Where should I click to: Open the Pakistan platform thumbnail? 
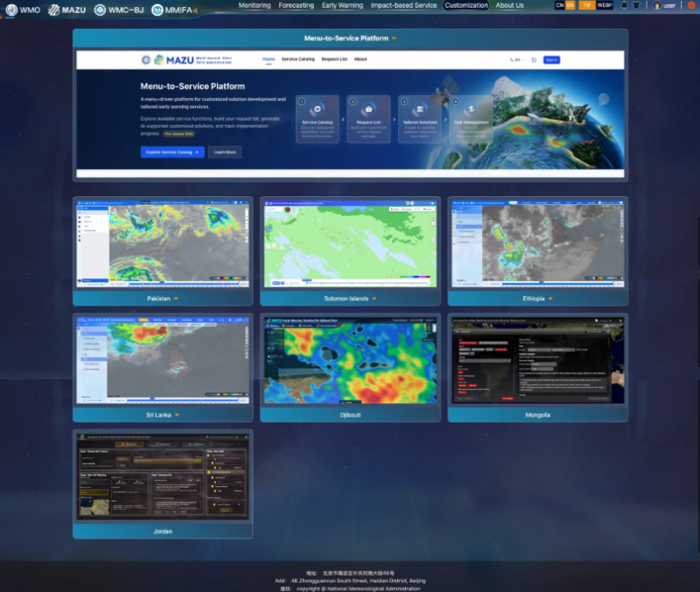[163, 244]
